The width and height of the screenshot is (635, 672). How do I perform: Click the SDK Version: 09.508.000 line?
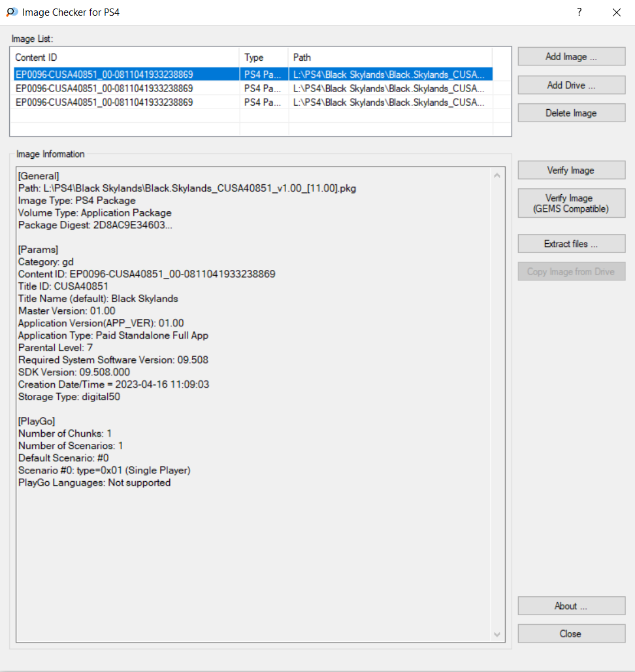click(x=74, y=373)
